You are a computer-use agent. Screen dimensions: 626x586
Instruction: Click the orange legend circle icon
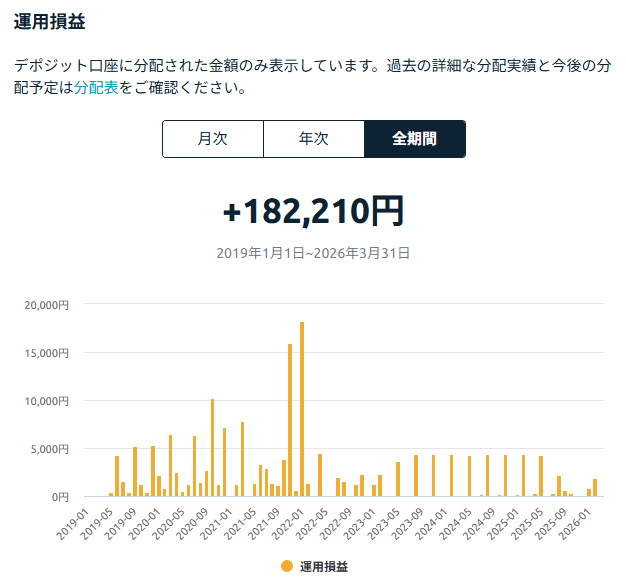pos(286,566)
